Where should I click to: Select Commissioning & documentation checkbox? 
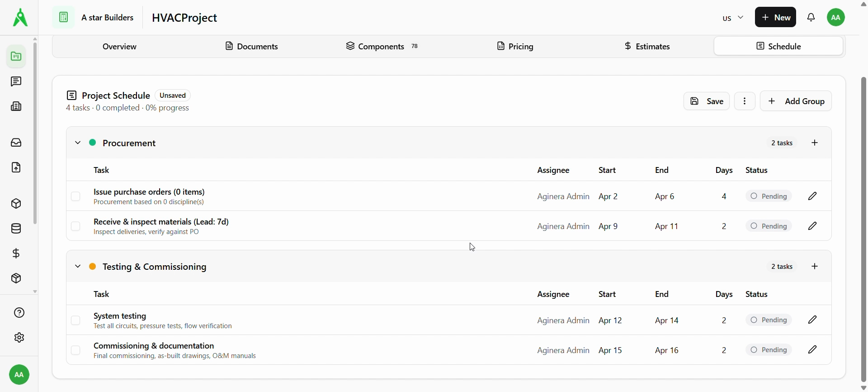coord(75,350)
